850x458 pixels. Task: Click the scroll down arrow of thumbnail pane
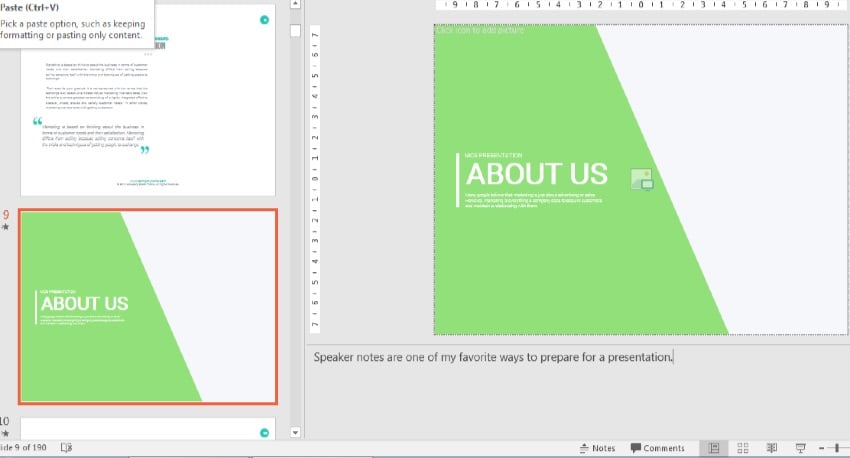point(295,433)
